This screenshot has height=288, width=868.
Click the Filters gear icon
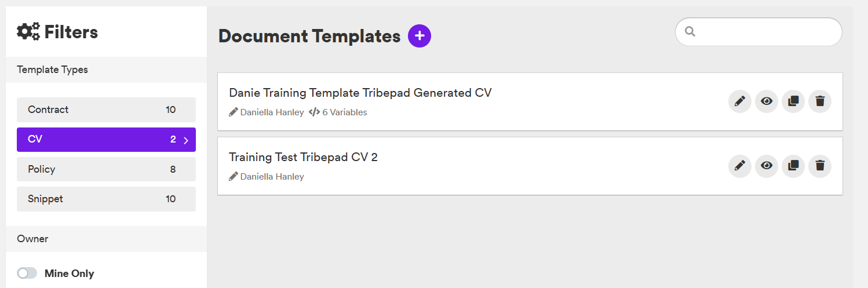click(x=28, y=32)
